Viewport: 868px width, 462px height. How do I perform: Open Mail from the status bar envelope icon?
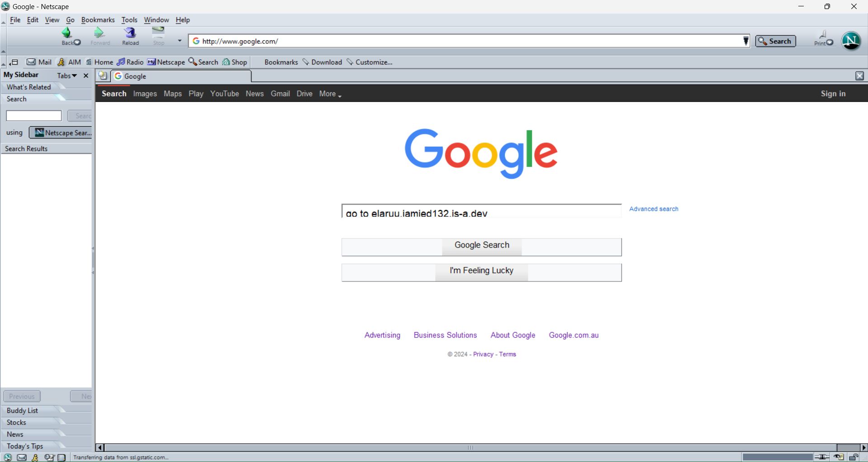tap(21, 457)
